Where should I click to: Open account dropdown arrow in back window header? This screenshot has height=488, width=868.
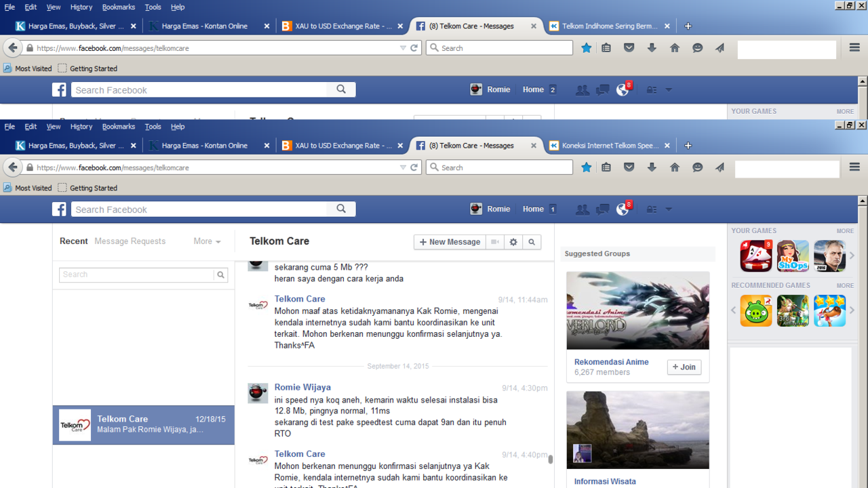point(668,90)
